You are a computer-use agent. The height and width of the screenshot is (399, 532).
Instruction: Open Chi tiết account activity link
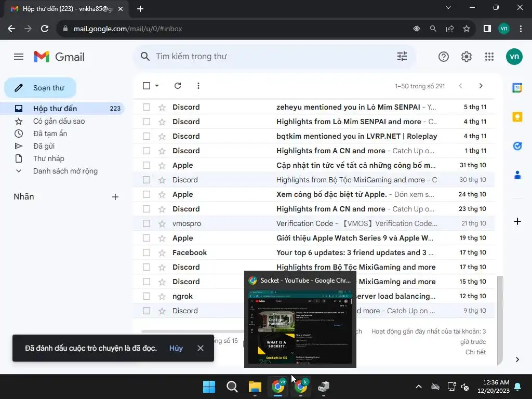pyautogui.click(x=475, y=352)
